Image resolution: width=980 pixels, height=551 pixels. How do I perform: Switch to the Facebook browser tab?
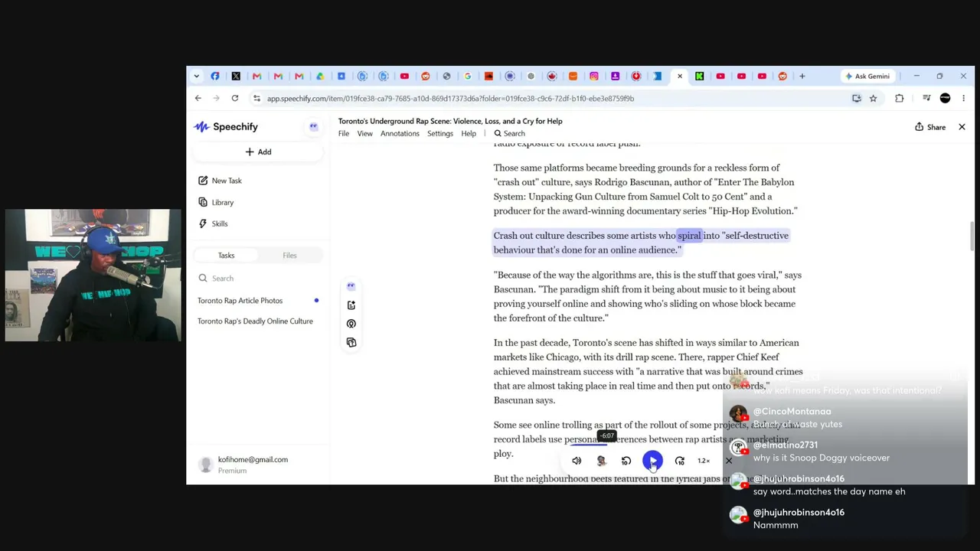(215, 77)
